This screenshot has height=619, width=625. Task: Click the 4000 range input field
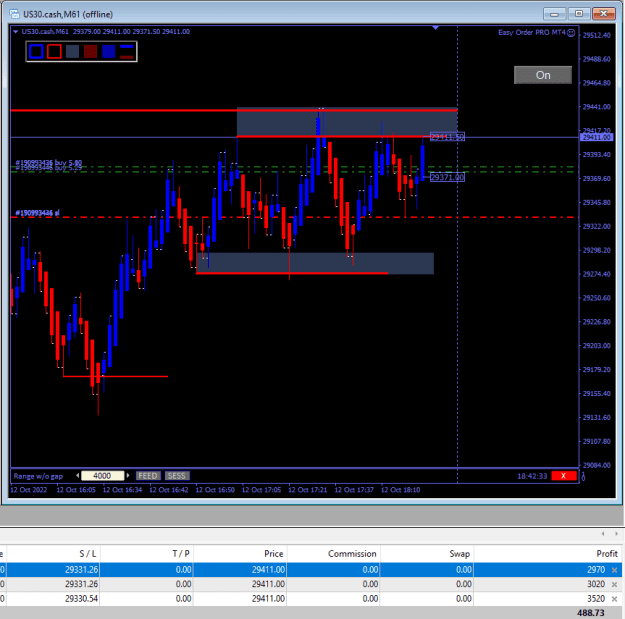pyautogui.click(x=102, y=476)
